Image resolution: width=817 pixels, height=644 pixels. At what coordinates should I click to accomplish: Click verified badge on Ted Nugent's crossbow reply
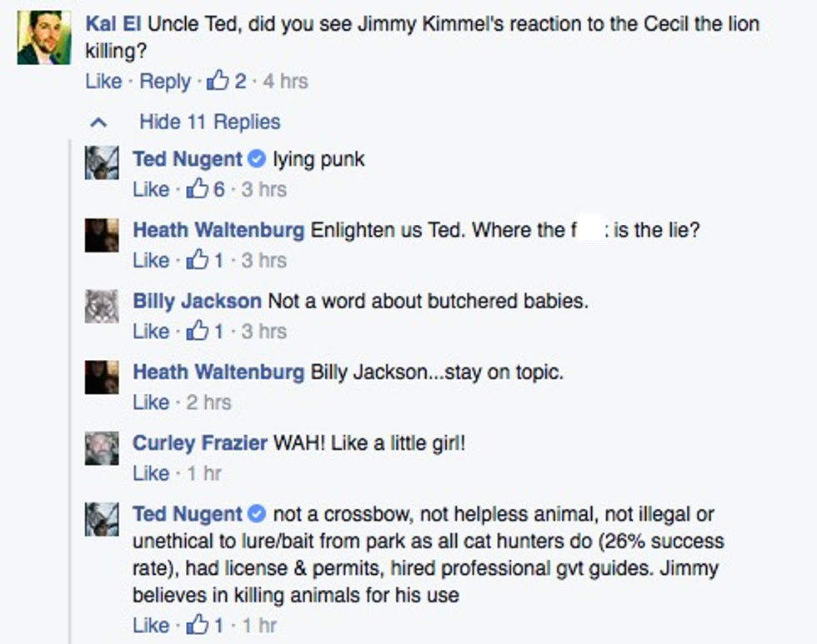pyautogui.click(x=258, y=513)
